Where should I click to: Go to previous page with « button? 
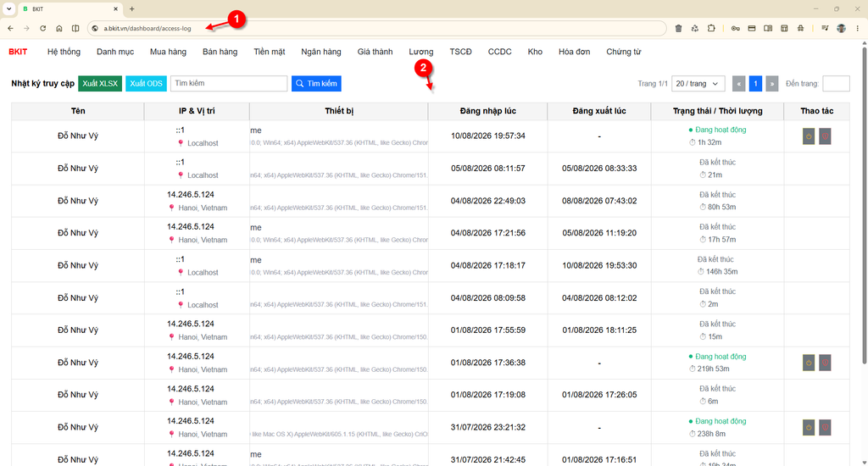738,84
